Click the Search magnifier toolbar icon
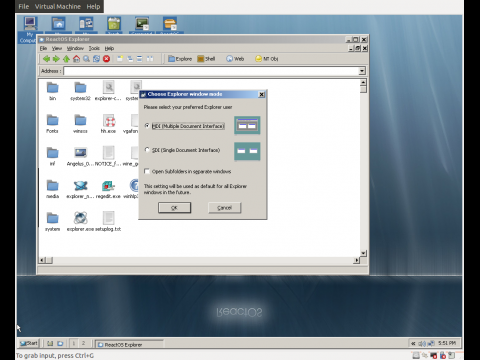 point(86,59)
